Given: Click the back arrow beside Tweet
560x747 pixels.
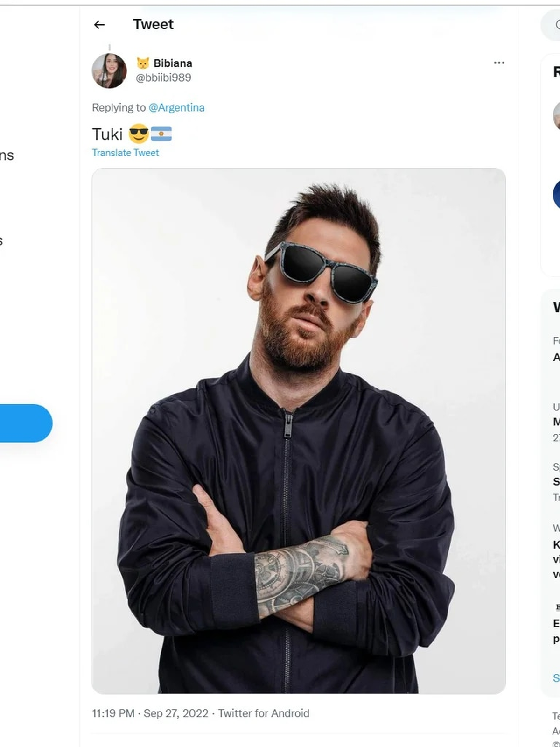Looking at the screenshot, I should (x=99, y=25).
